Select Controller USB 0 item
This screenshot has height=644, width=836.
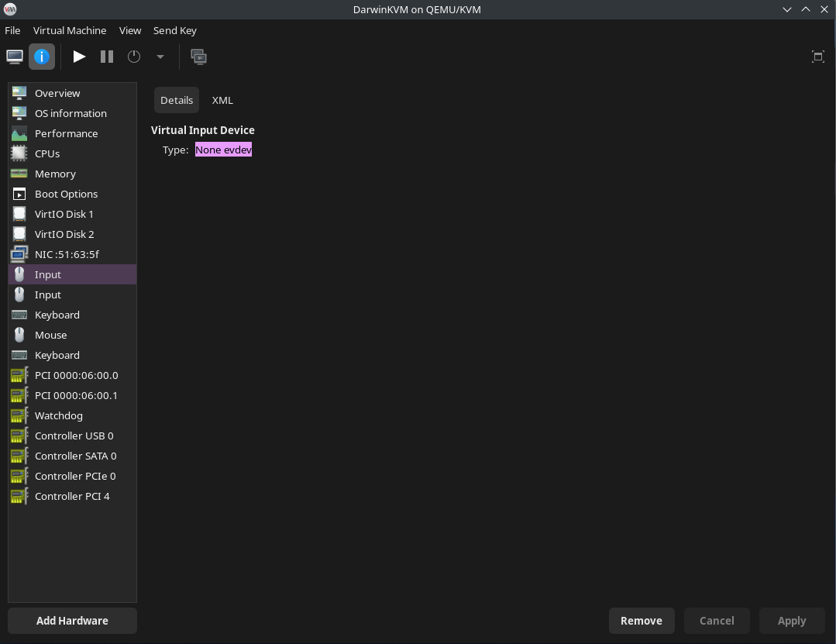[x=74, y=436]
